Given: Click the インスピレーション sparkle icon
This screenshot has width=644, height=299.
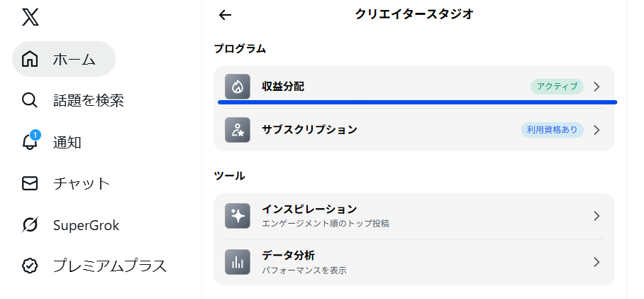Looking at the screenshot, I should [x=238, y=216].
